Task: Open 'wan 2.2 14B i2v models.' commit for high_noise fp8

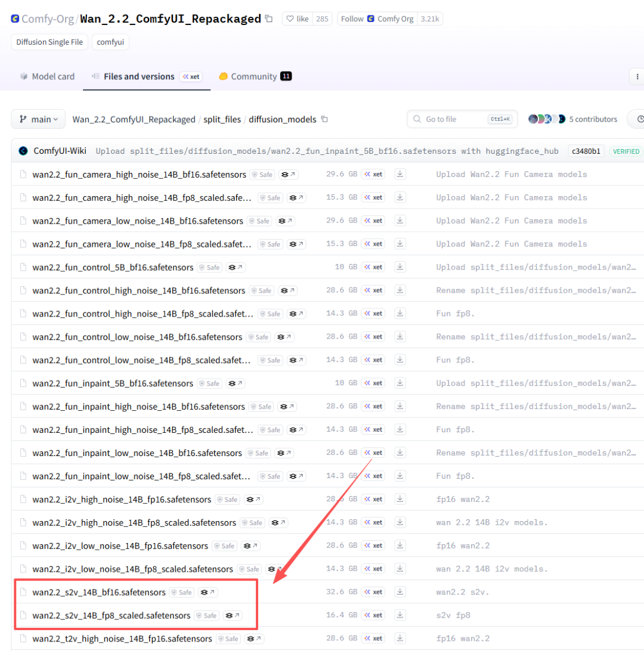Action: 491,522
